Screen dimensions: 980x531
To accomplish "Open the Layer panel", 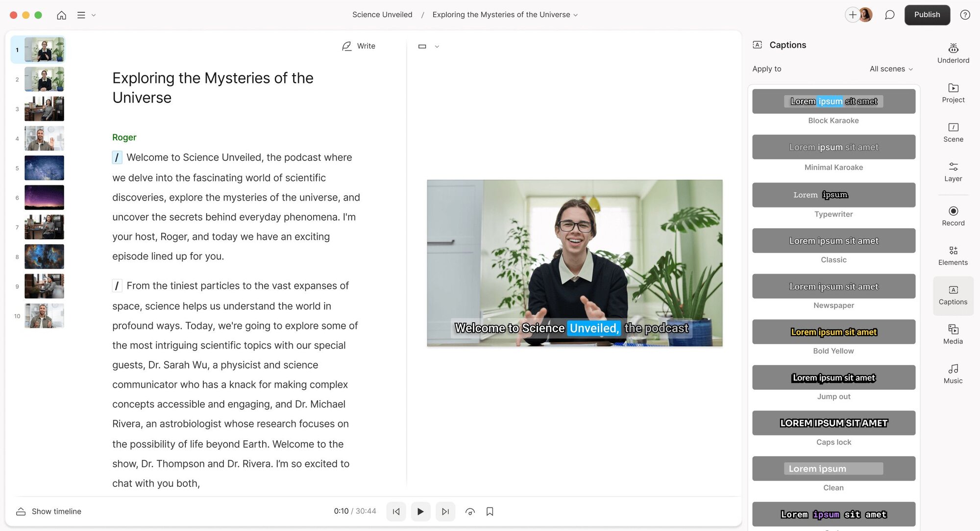I will coord(953,172).
